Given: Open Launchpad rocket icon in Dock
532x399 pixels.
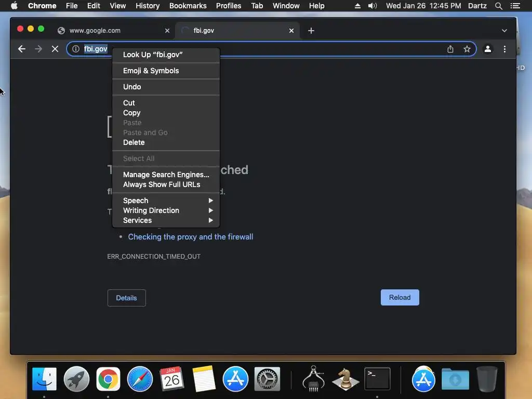Looking at the screenshot, I should point(76,379).
